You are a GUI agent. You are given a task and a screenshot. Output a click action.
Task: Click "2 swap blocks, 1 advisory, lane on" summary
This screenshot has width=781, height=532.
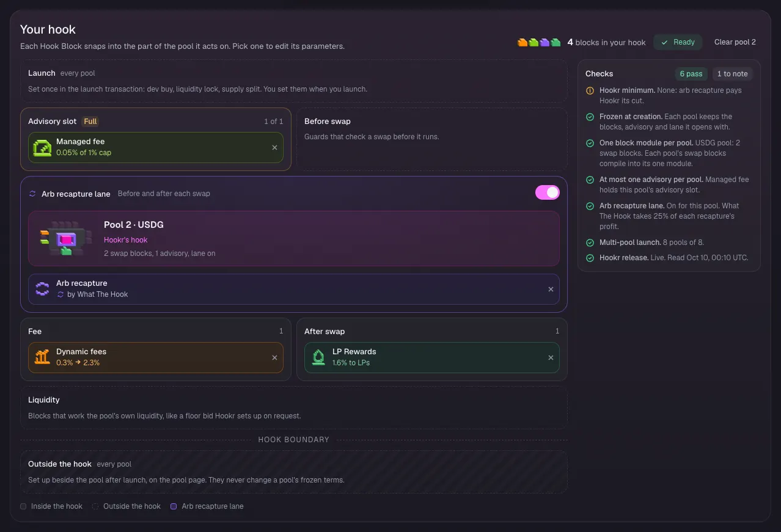(x=159, y=253)
